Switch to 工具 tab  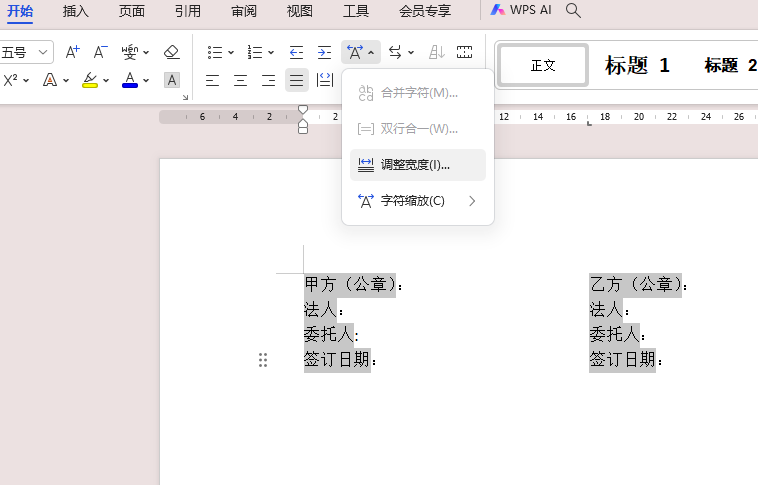pos(356,11)
